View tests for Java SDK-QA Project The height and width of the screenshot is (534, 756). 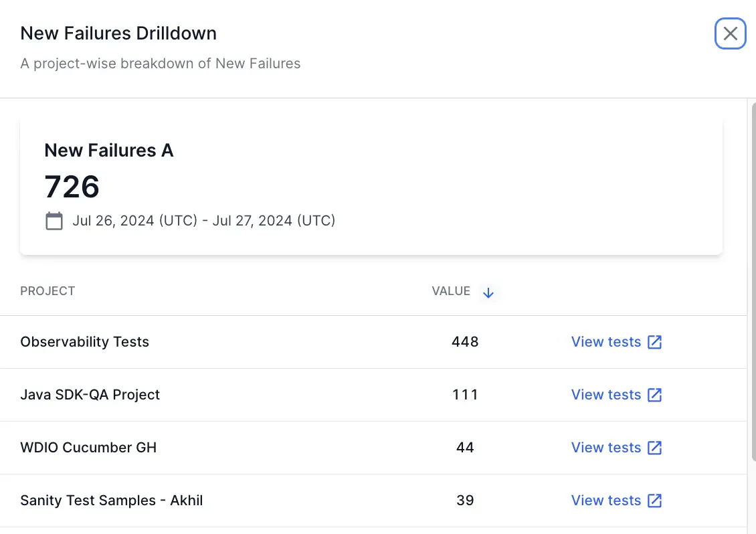click(606, 395)
